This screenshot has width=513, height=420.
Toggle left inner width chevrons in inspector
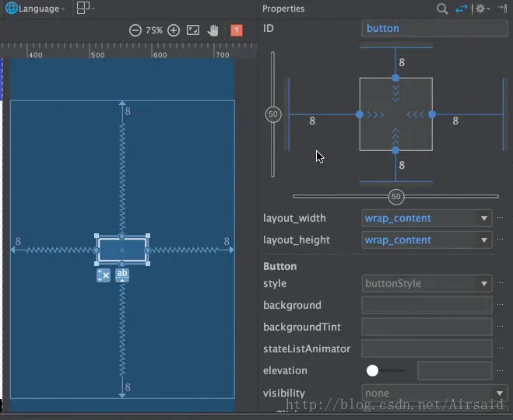[375, 115]
